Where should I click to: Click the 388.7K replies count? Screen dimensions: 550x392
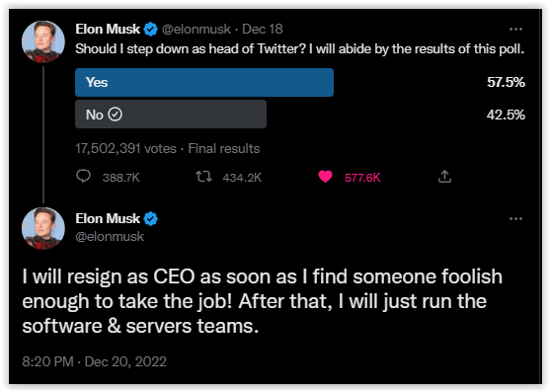pos(121,178)
